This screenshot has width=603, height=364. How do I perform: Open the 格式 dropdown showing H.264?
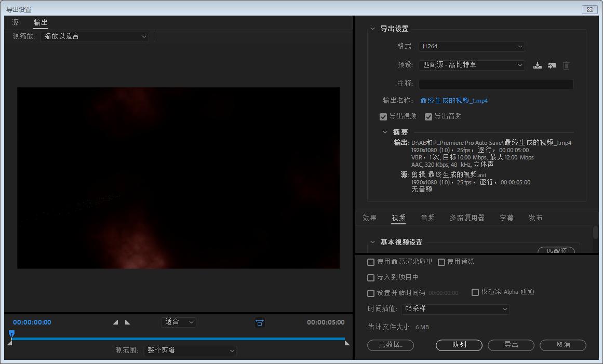471,46
